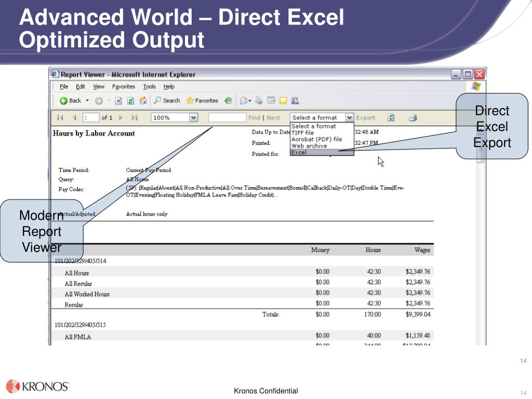Go to next report page

(121, 118)
